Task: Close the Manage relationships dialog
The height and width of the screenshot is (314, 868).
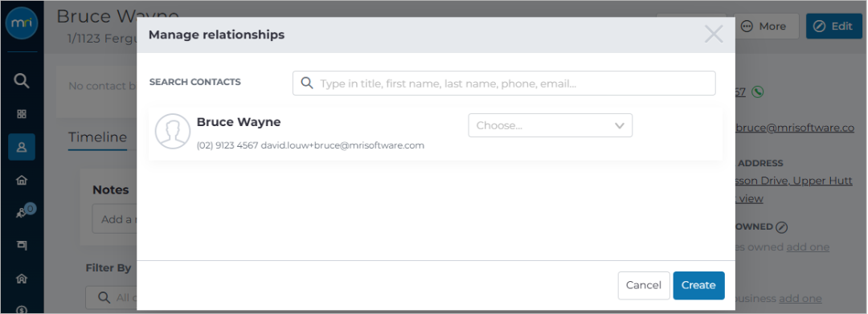Action: 714,35
